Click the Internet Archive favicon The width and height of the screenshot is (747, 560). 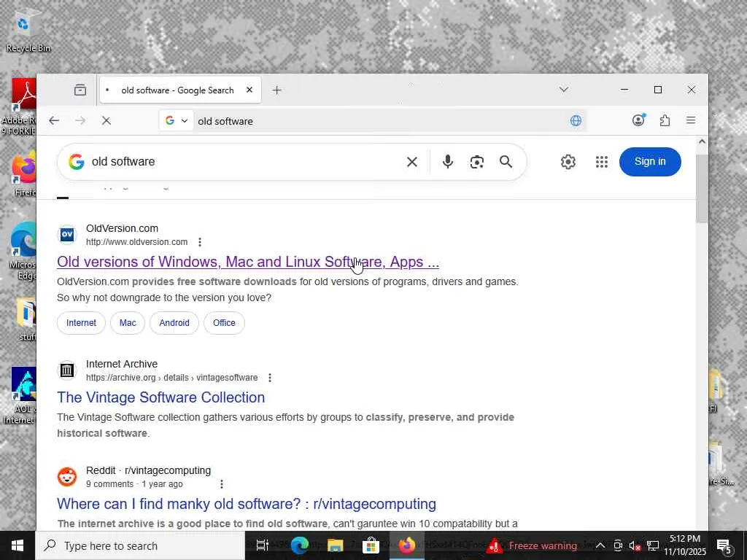click(67, 370)
